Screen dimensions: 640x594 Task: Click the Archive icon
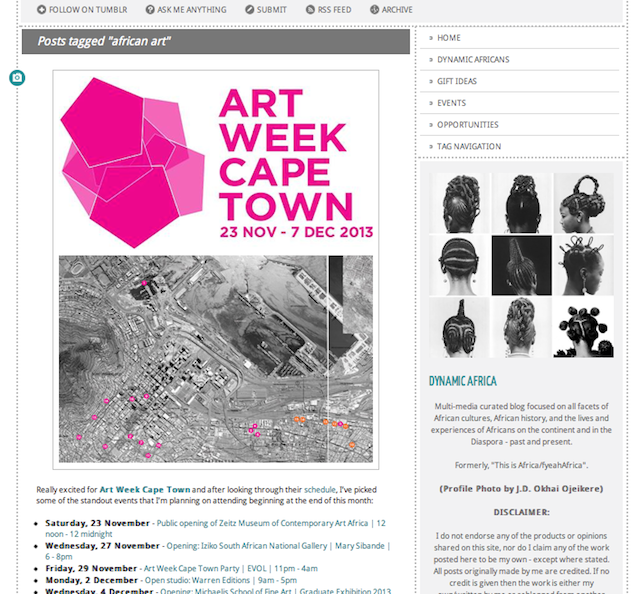[x=374, y=9]
